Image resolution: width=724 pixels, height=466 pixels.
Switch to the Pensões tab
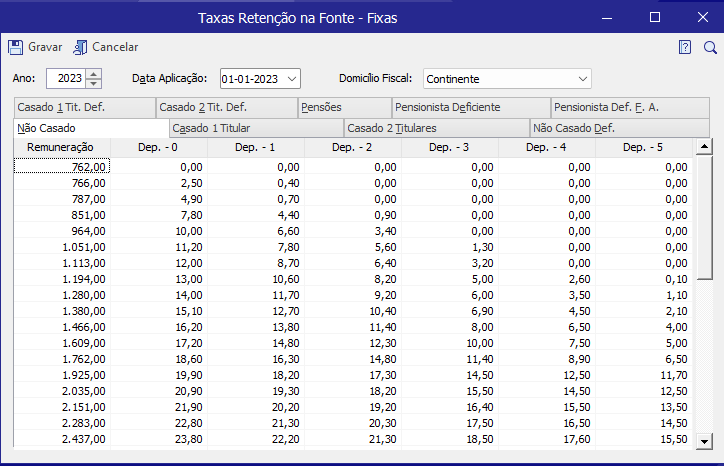coord(343,107)
